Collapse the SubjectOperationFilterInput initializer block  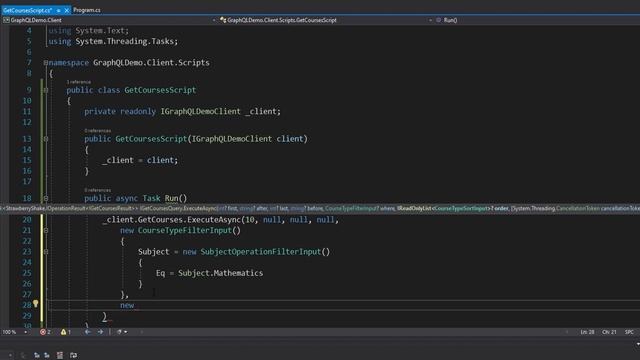point(46,252)
